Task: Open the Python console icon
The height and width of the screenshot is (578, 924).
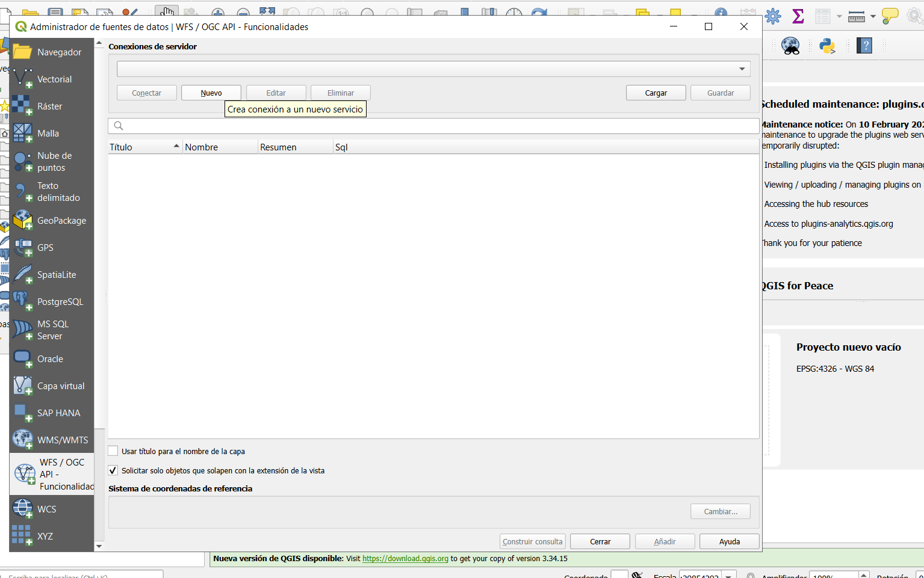Action: pos(827,46)
